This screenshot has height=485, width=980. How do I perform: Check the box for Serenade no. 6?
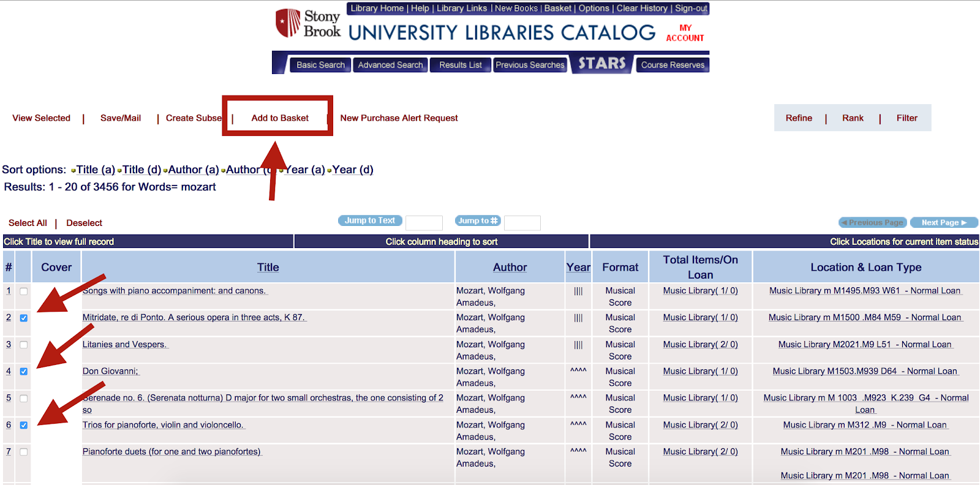coord(24,398)
